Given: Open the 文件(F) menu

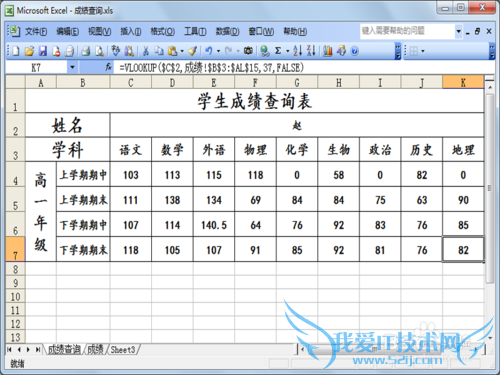Looking at the screenshot, I should (x=36, y=32).
